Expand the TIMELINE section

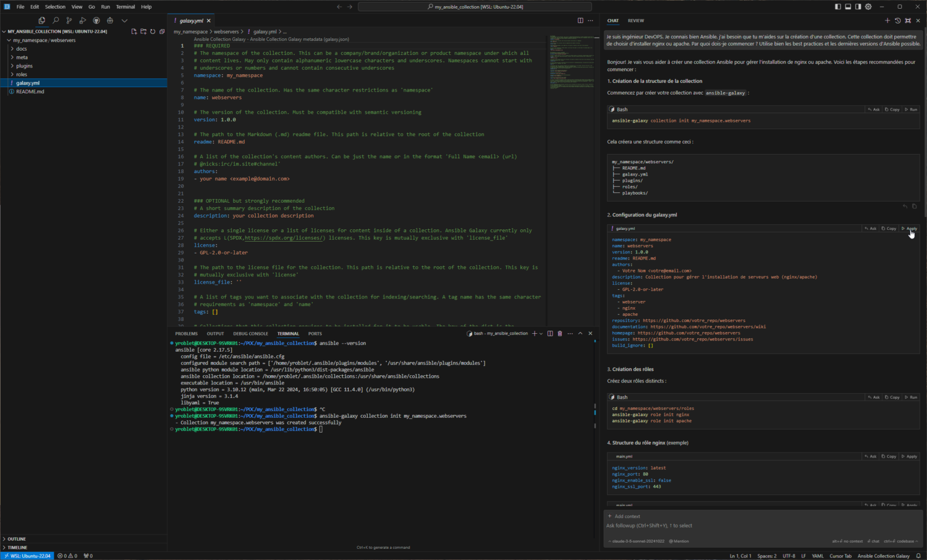17,548
